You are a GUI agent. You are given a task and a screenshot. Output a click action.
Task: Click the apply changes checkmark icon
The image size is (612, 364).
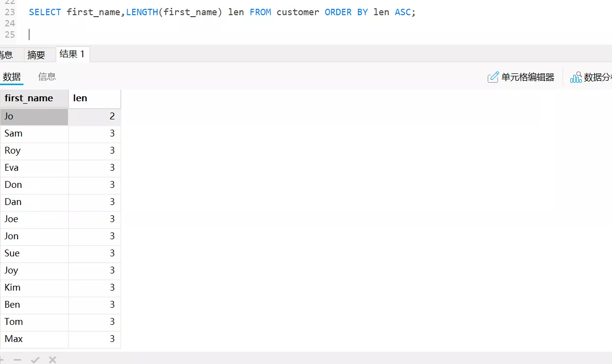pyautogui.click(x=35, y=360)
